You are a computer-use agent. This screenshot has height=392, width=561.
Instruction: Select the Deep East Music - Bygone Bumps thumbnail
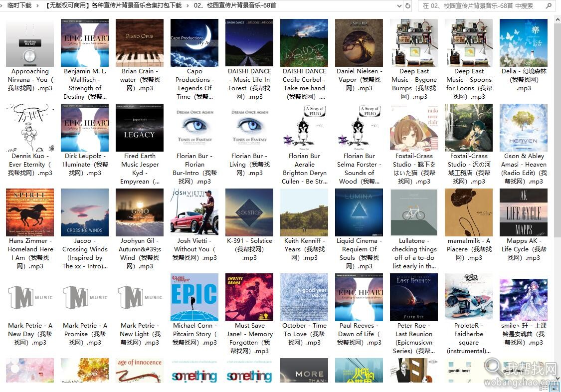pyautogui.click(x=414, y=43)
